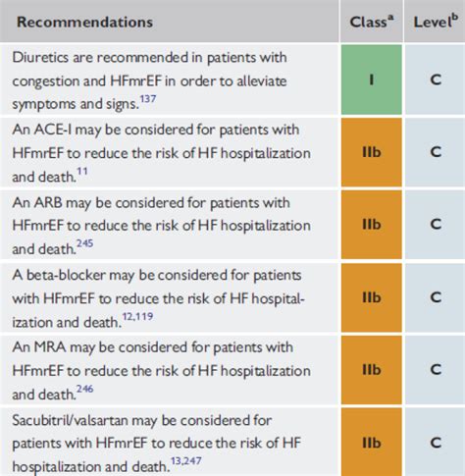Open reference 247 in sacubitril row
Image resolution: width=465 pixels, height=476 pixels.
[x=192, y=461]
